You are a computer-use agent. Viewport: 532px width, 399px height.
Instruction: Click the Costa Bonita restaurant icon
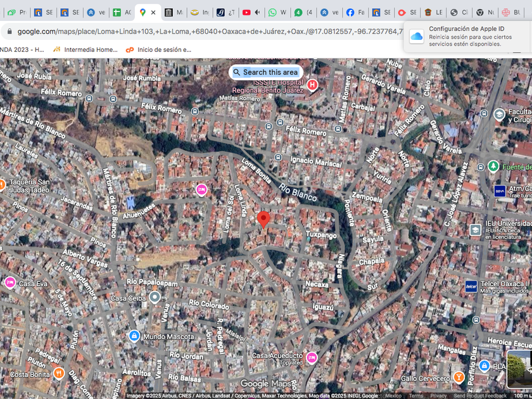pyautogui.click(x=59, y=373)
